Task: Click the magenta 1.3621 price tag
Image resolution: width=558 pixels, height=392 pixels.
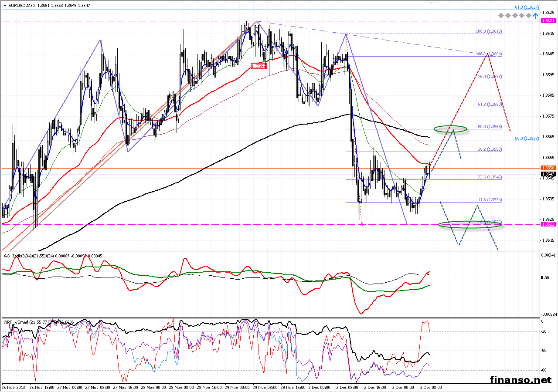Action: click(548, 21)
